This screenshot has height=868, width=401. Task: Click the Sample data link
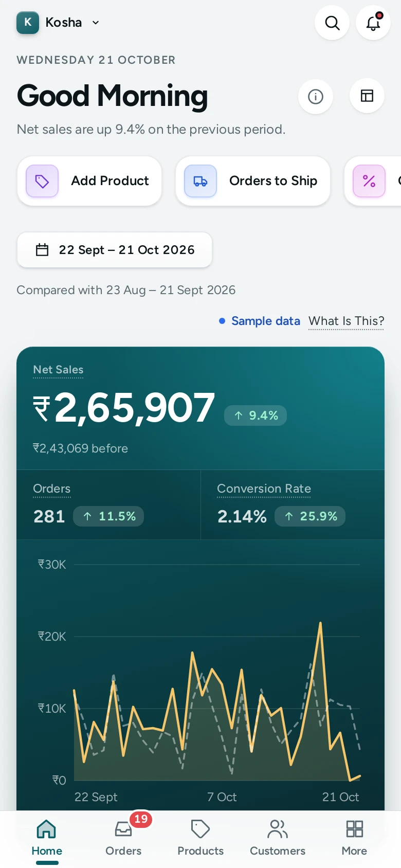point(266,321)
